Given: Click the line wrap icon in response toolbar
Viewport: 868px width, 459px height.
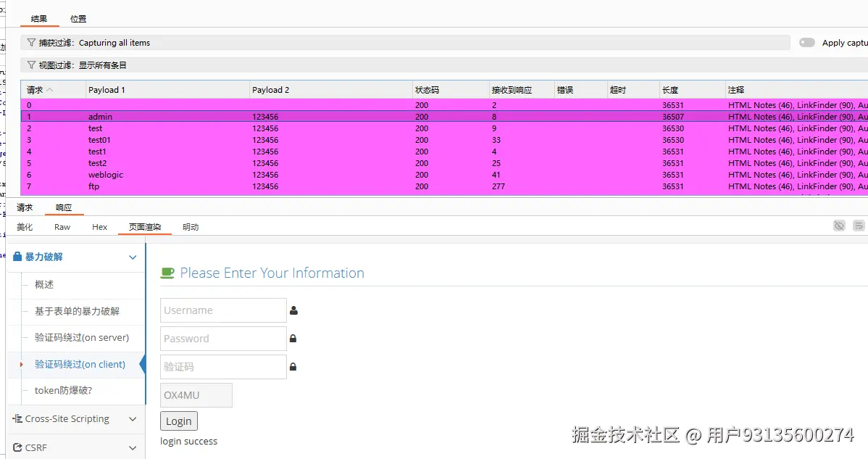Looking at the screenshot, I should pyautogui.click(x=859, y=226).
